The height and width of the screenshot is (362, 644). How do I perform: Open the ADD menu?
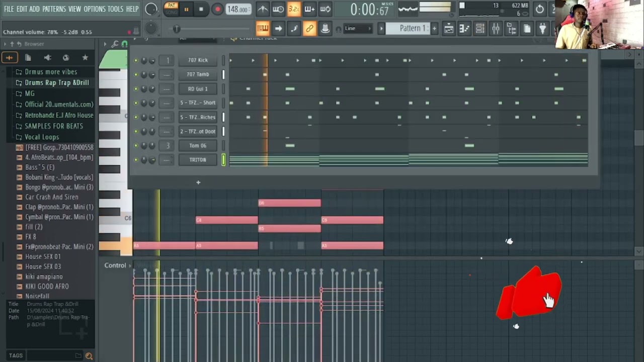point(34,9)
